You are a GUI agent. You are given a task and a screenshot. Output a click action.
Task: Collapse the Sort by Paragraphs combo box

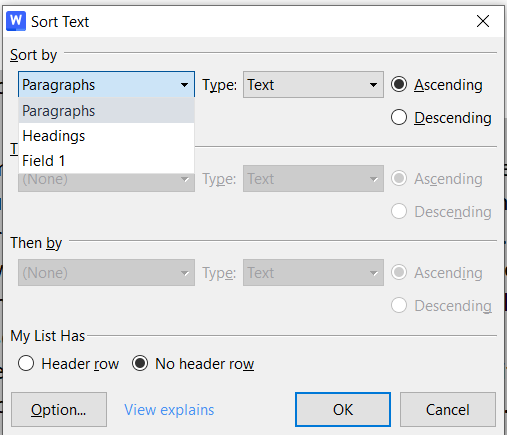106,84
